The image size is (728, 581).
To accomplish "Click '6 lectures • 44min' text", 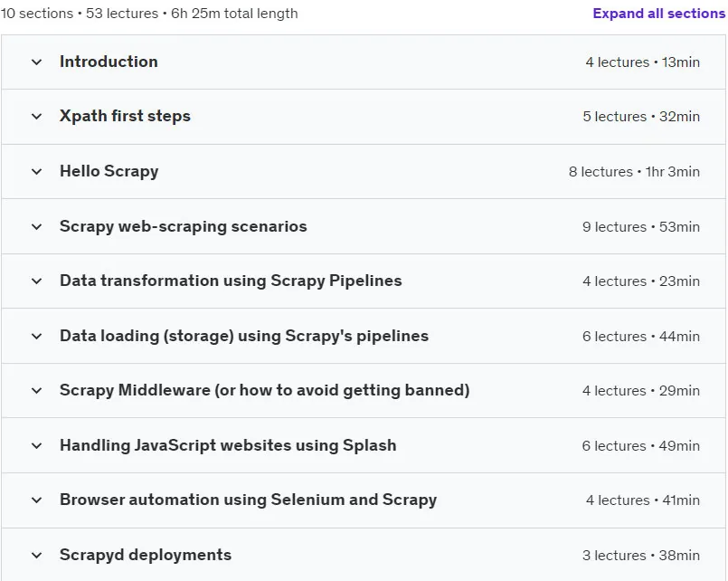I will 641,337.
